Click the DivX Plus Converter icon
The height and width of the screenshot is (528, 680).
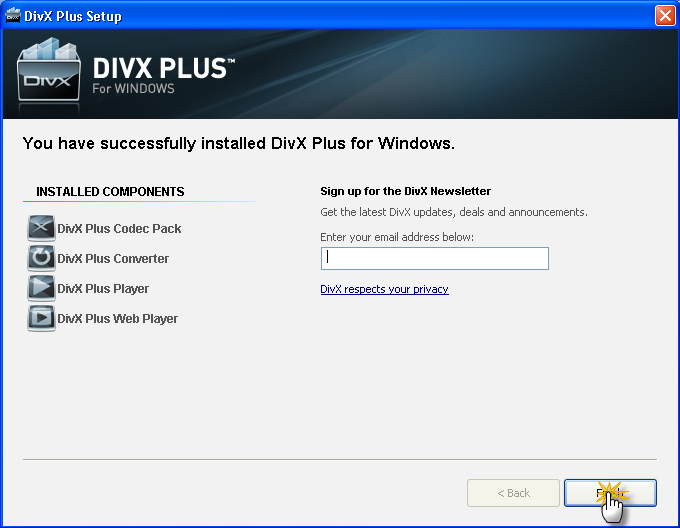(x=41, y=258)
